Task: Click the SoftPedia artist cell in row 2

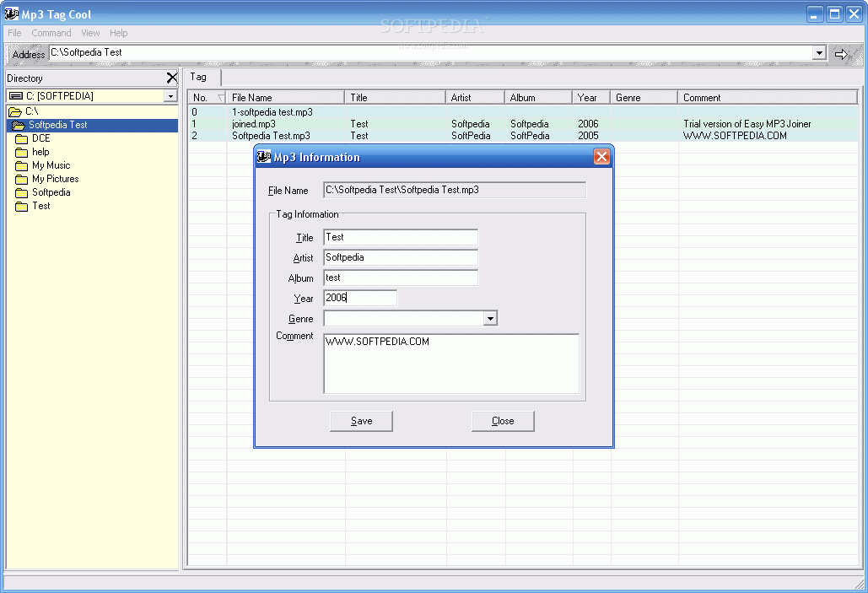Action: tap(471, 136)
